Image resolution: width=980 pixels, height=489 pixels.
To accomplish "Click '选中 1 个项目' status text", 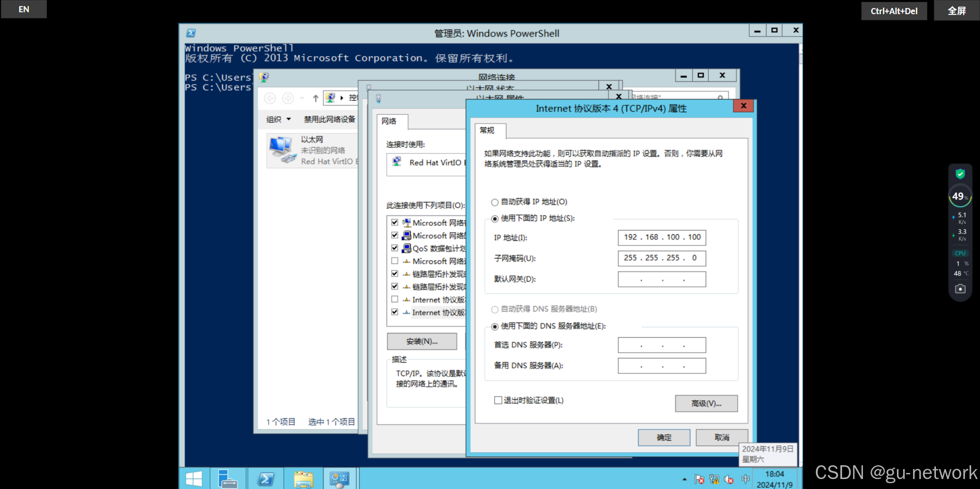I will tap(331, 422).
